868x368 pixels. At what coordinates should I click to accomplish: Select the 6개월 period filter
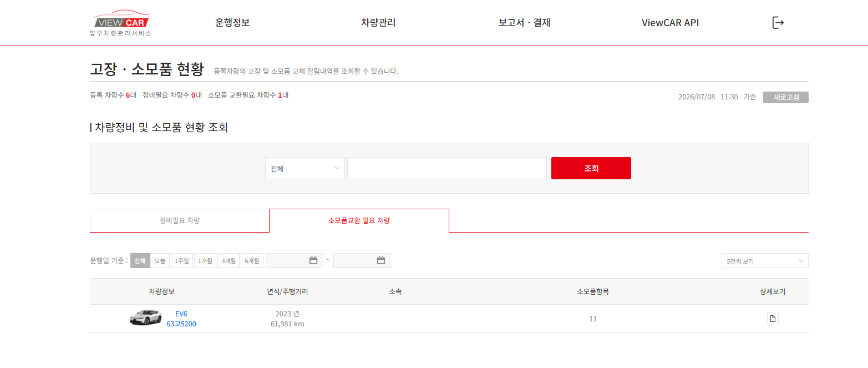coord(252,260)
